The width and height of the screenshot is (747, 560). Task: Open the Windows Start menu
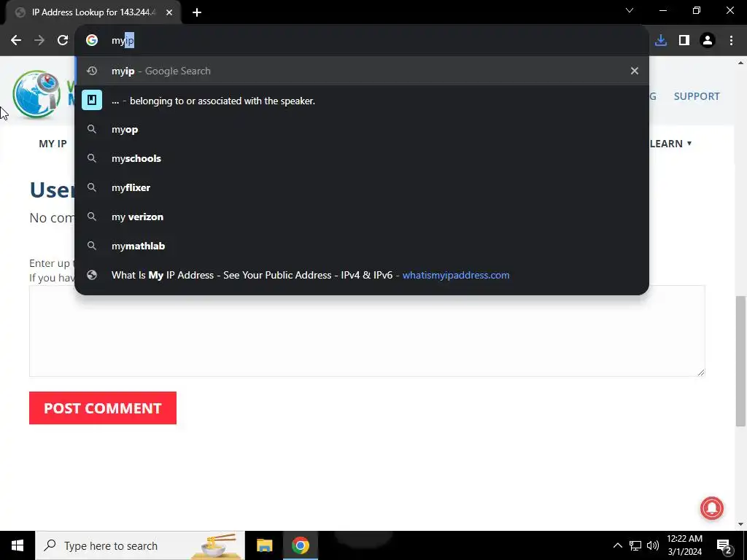(x=18, y=545)
